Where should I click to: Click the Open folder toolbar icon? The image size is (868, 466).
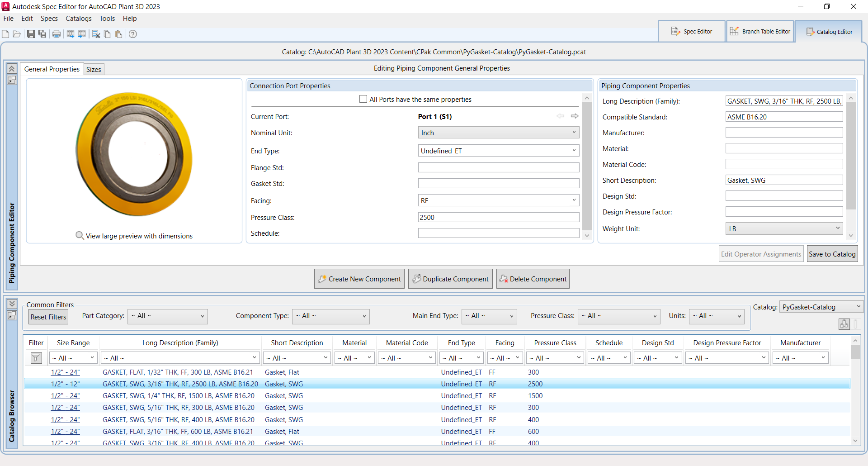click(x=17, y=34)
